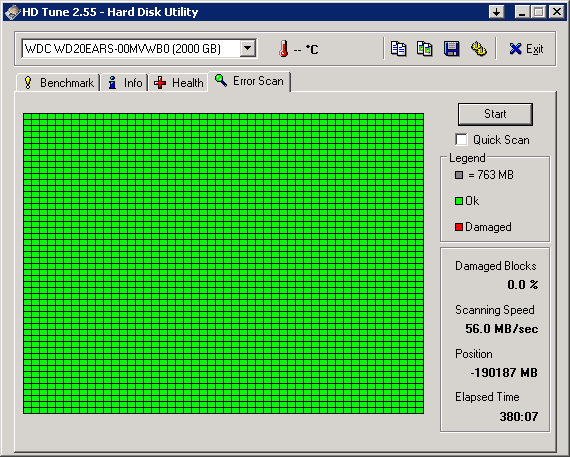Click the thermometer temperature icon
570x457 pixels.
pyautogui.click(x=284, y=49)
